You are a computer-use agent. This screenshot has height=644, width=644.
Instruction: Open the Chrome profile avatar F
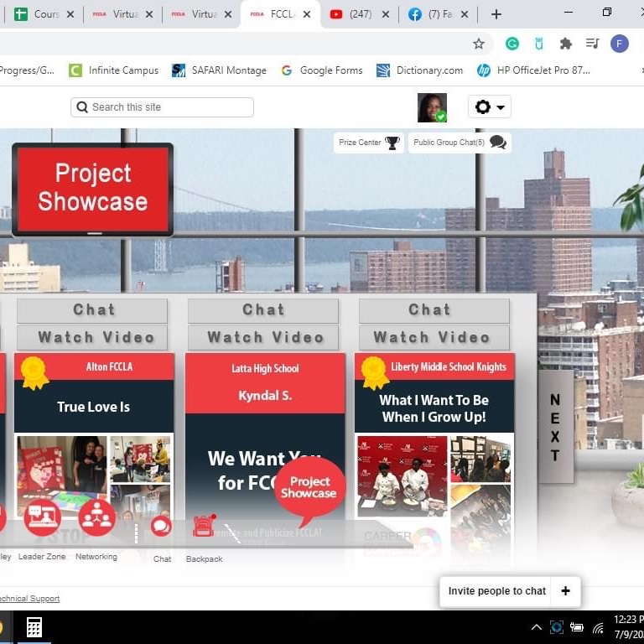pos(620,44)
